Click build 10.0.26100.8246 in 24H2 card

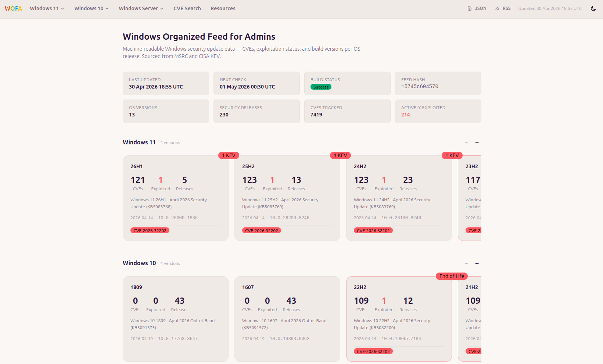(401, 218)
